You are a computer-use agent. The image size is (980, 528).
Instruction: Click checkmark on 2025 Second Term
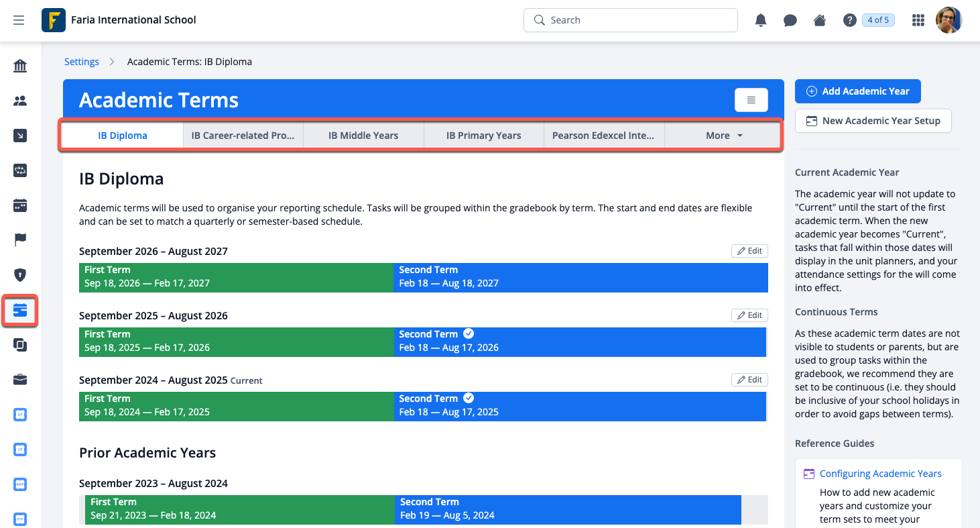click(x=469, y=398)
